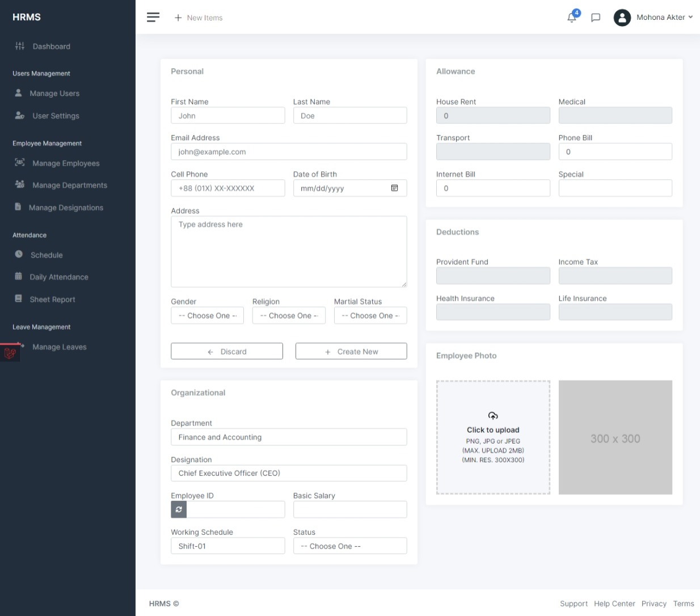
Task: Focus the Basic Salary field
Action: click(350, 509)
